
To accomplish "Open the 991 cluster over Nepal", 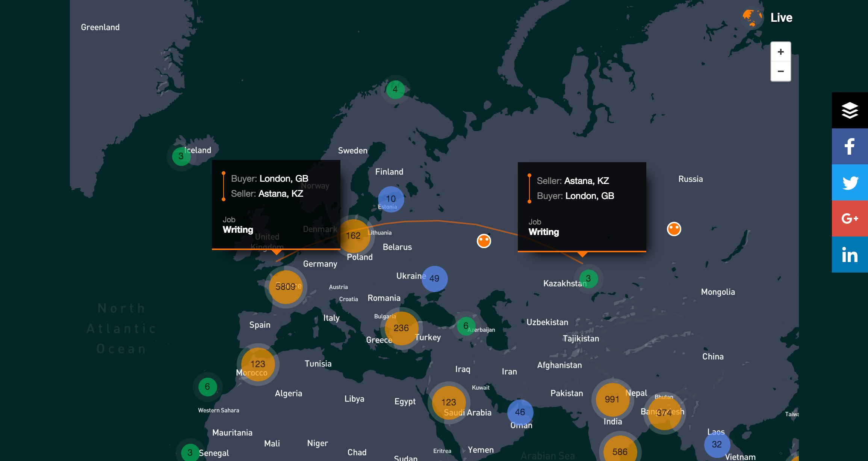I will tap(612, 399).
